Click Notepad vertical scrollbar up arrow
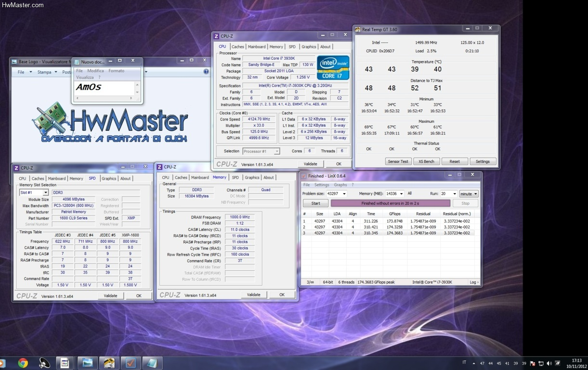The image size is (588, 370). [x=137, y=84]
